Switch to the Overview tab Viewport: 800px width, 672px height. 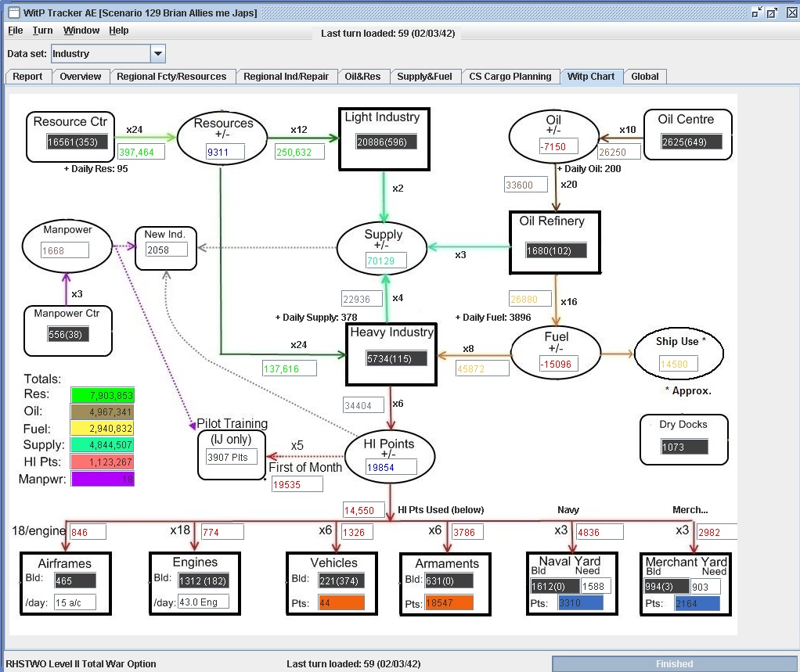click(x=80, y=77)
